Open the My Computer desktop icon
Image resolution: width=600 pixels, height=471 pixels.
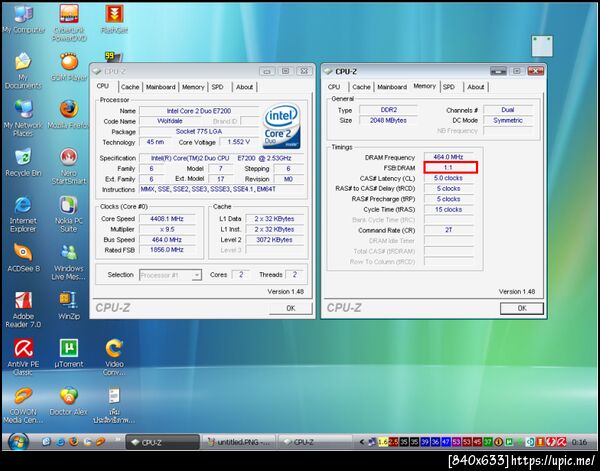click(x=23, y=19)
